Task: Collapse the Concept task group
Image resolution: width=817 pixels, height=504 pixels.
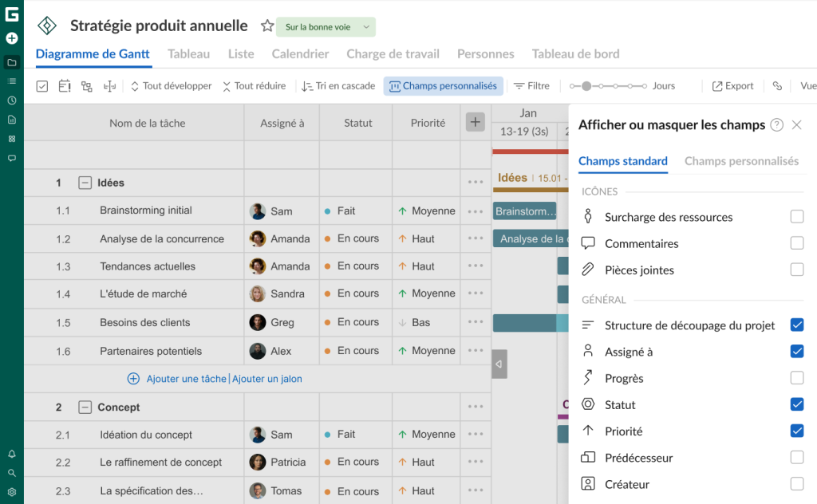Action: point(85,408)
